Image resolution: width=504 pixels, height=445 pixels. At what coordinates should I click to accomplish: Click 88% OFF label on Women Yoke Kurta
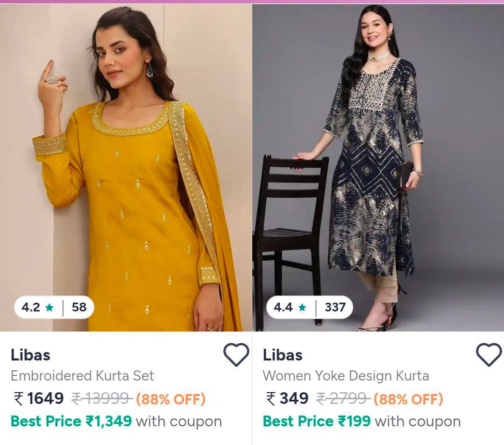point(408,399)
